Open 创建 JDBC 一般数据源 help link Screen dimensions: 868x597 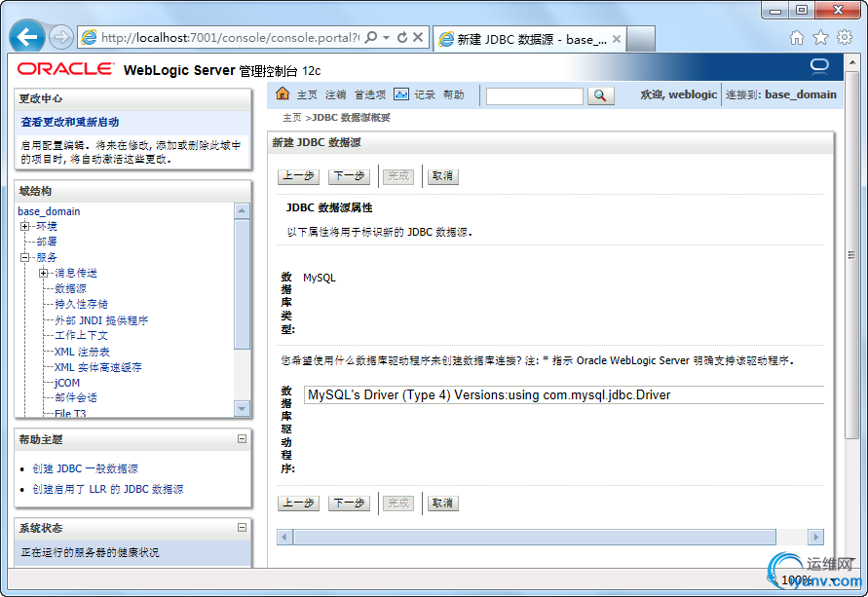pos(86,468)
